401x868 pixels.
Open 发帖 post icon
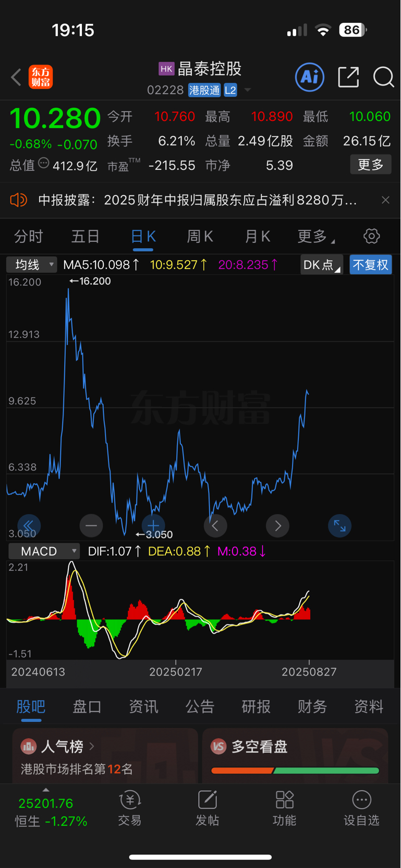pos(207,809)
